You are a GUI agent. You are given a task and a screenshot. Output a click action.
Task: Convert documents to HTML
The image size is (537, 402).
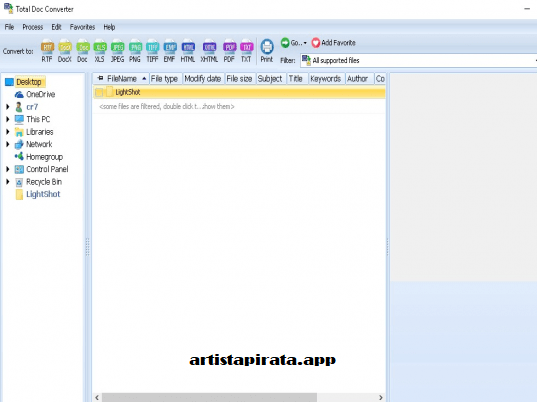tap(188, 51)
